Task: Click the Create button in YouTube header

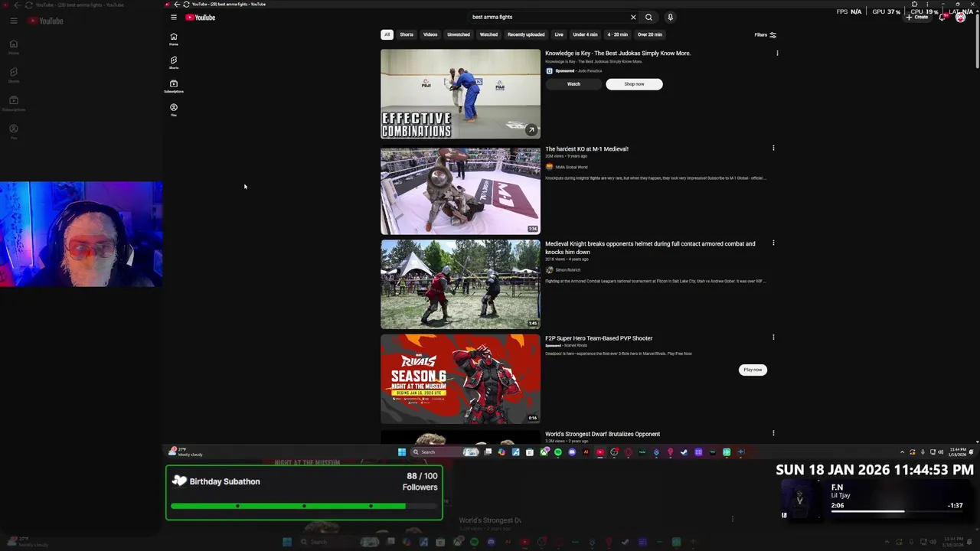Action: pos(917,17)
